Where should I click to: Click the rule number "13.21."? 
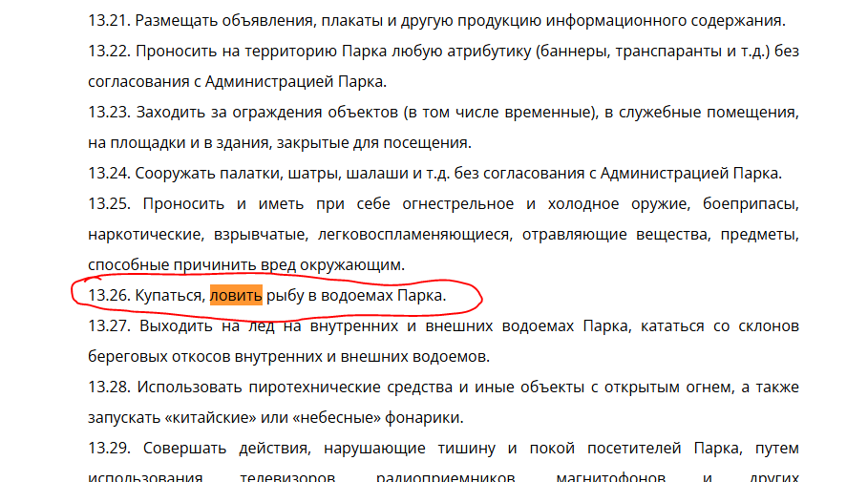pos(109,20)
